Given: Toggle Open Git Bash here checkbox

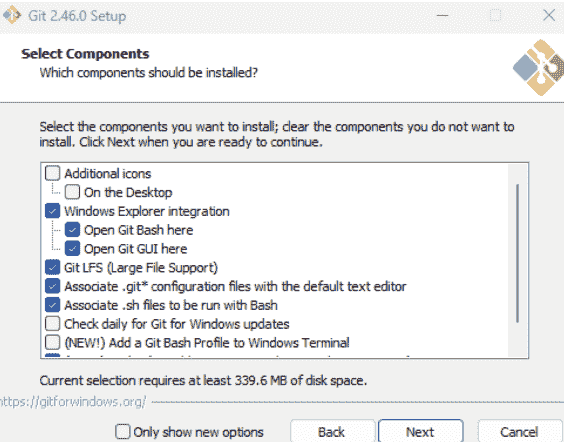Looking at the screenshot, I should [72, 230].
